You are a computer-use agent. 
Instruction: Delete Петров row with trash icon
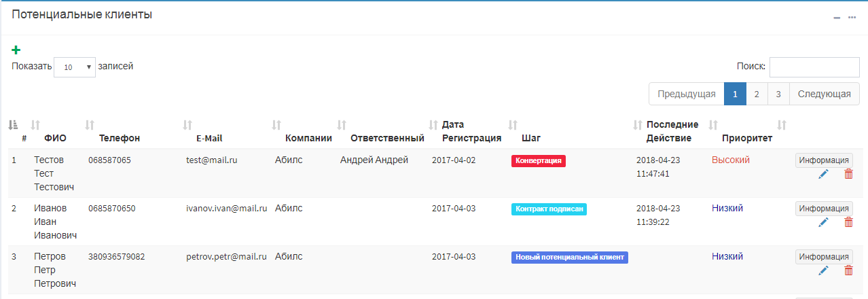pos(848,270)
